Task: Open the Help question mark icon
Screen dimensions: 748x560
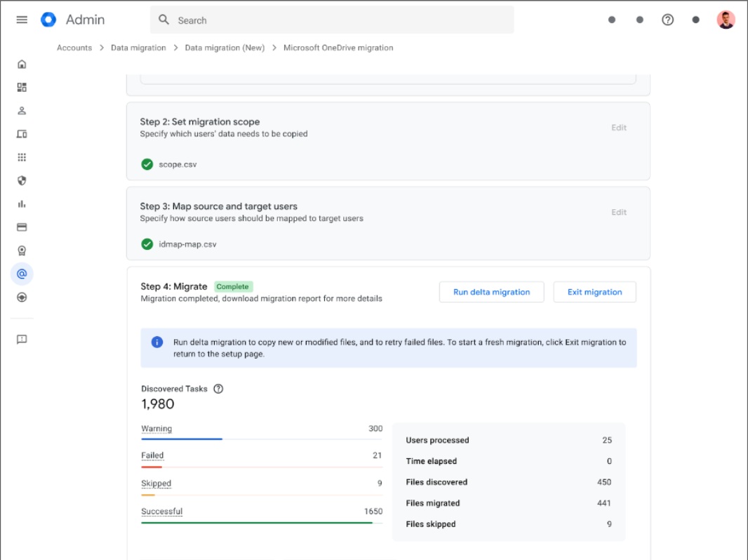Action: click(667, 20)
